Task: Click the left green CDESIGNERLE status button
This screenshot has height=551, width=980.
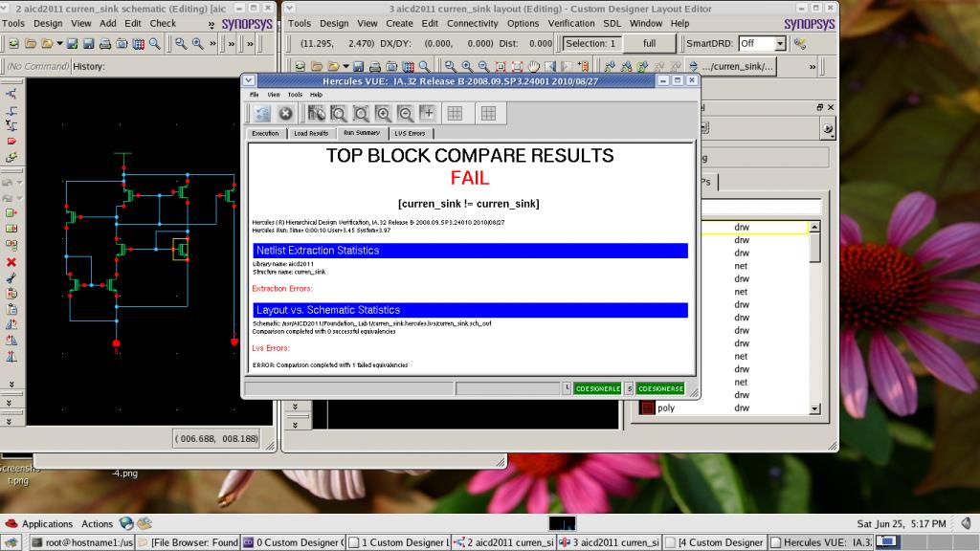Action: tap(597, 388)
